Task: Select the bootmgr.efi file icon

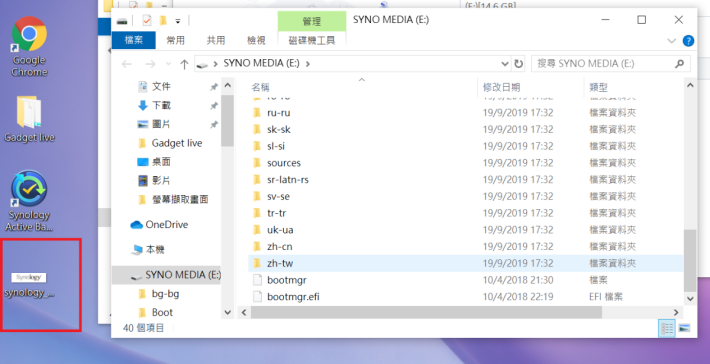Action: point(257,297)
